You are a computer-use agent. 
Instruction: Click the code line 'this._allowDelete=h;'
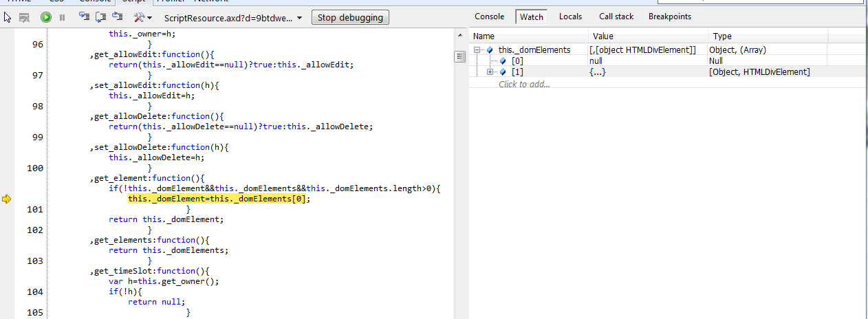pos(157,157)
